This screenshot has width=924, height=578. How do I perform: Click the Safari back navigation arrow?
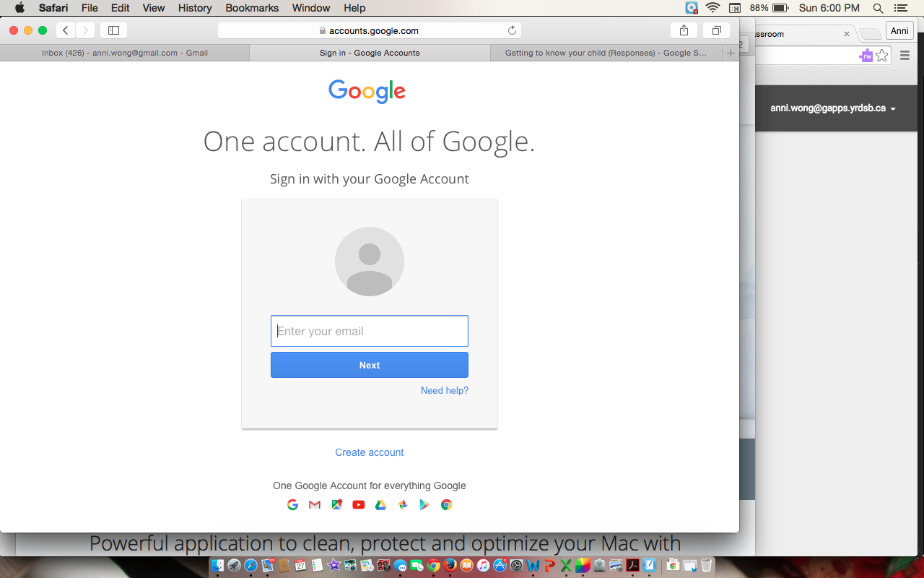tap(66, 30)
